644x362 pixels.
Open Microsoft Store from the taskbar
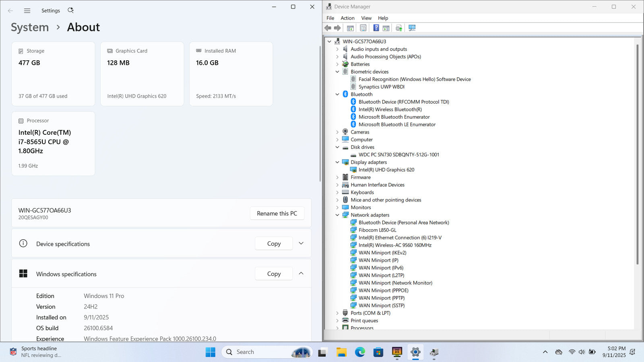pyautogui.click(x=378, y=352)
